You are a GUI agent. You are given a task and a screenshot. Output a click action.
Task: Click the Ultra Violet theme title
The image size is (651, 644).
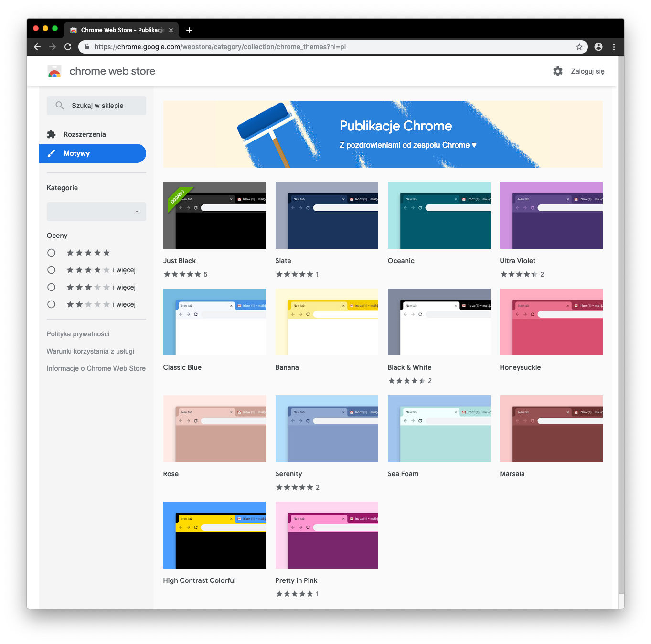point(518,261)
